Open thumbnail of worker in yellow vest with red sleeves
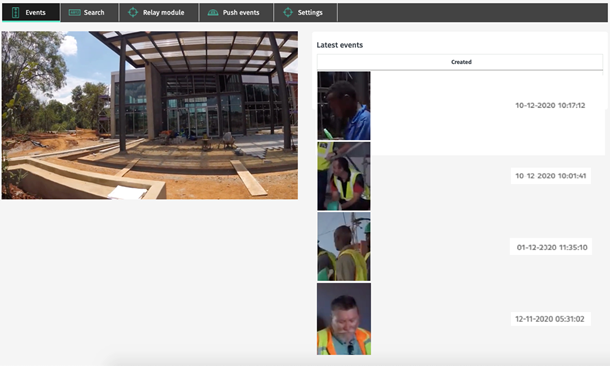The height and width of the screenshot is (366, 610). tap(344, 176)
